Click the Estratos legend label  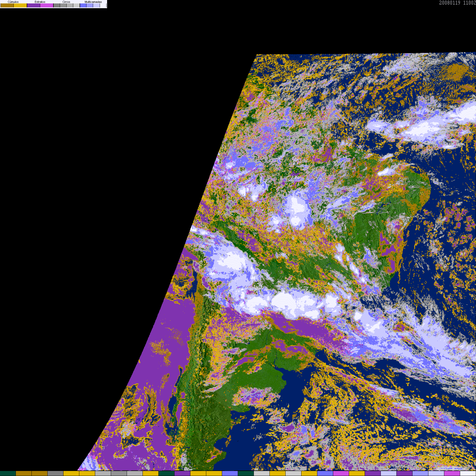40,2
